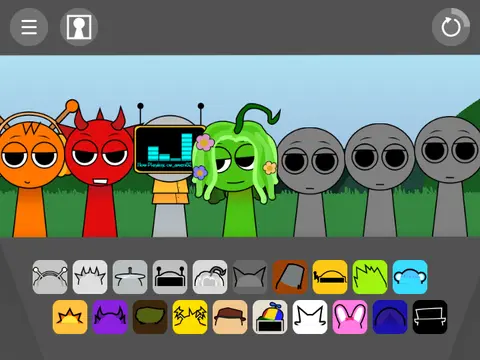Choose the white cat ears icon
The width and height of the screenshot is (480, 360).
[310, 317]
